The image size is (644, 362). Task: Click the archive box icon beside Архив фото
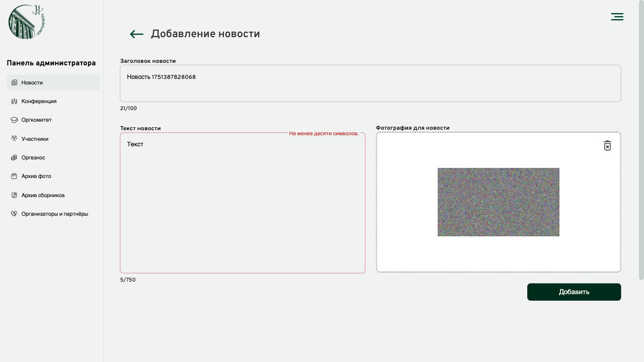[14, 176]
